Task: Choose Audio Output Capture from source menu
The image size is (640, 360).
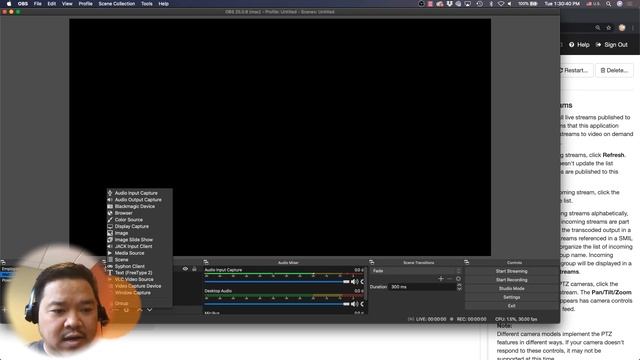Action: pos(139,200)
